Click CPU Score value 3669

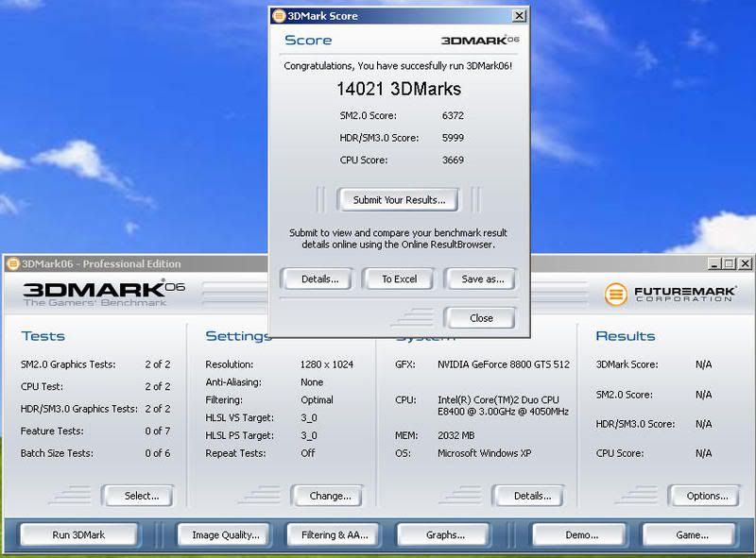point(453,160)
